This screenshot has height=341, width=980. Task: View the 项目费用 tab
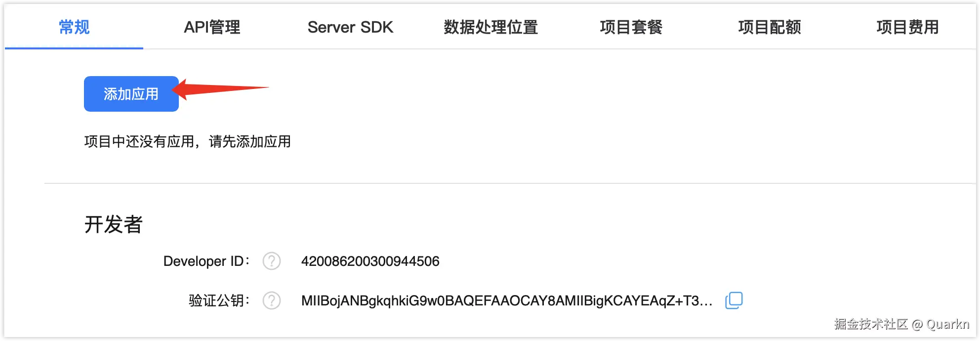pyautogui.click(x=908, y=27)
